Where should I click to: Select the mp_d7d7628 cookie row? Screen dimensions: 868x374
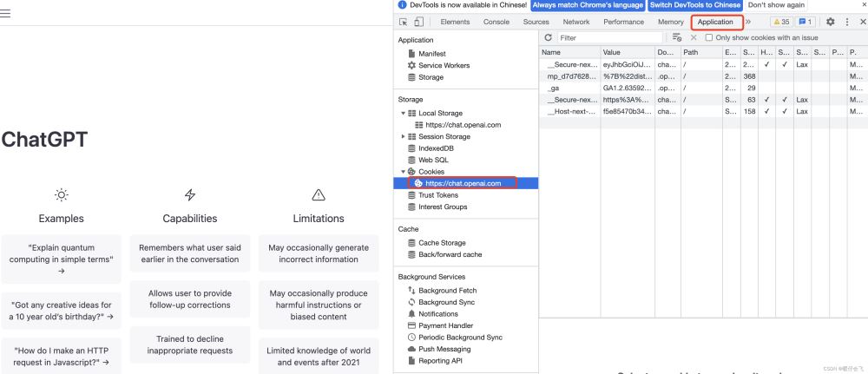pyautogui.click(x=703, y=76)
